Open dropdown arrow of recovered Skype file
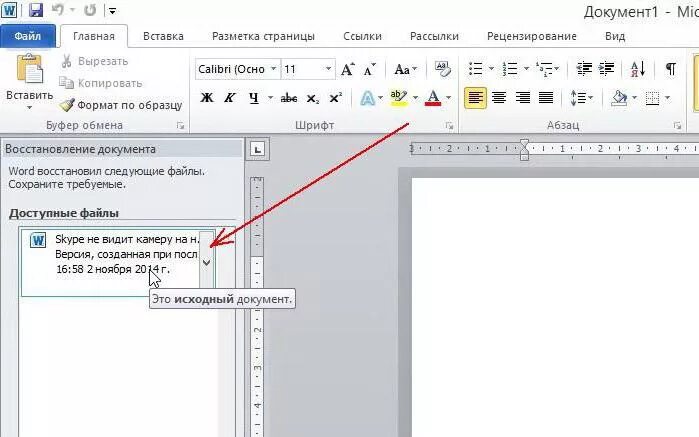Viewport: 699px width, 437px height. point(206,262)
